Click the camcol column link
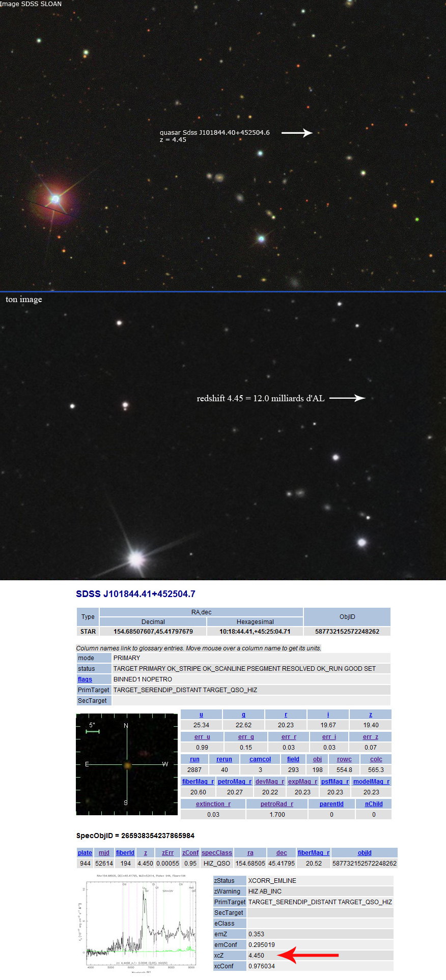Viewport: 446px width, 980px height. 260,759
